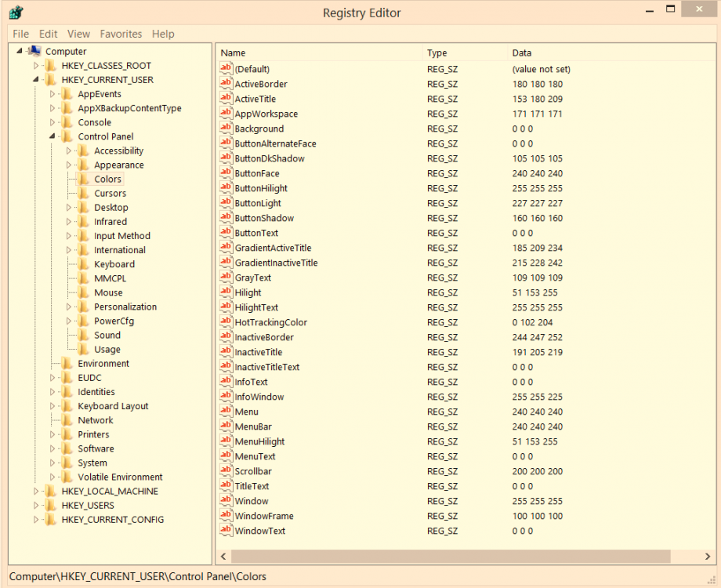The width and height of the screenshot is (721, 588).
Task: Click the ab icon for HotTrackingColor
Action: pos(226,321)
